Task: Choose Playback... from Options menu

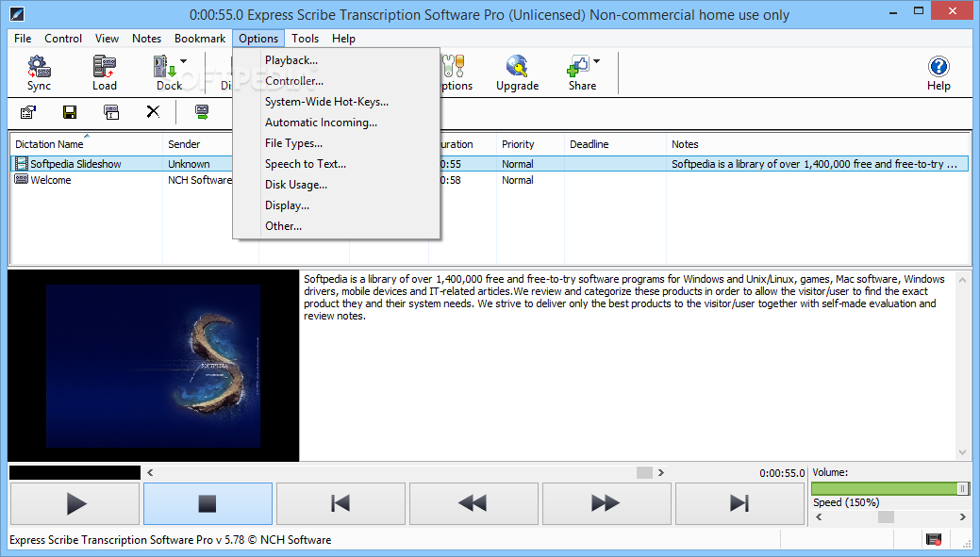Action: point(336,60)
